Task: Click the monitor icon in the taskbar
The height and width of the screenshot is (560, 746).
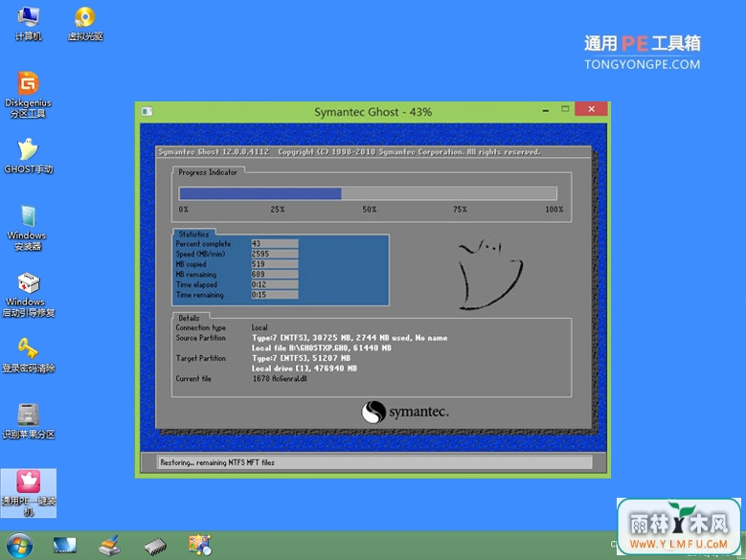Action: point(64,546)
